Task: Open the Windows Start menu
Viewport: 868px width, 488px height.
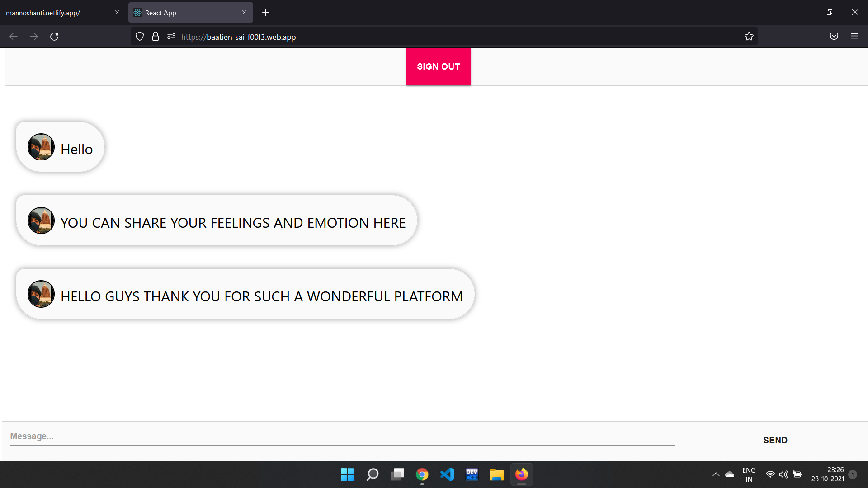Action: (x=347, y=474)
